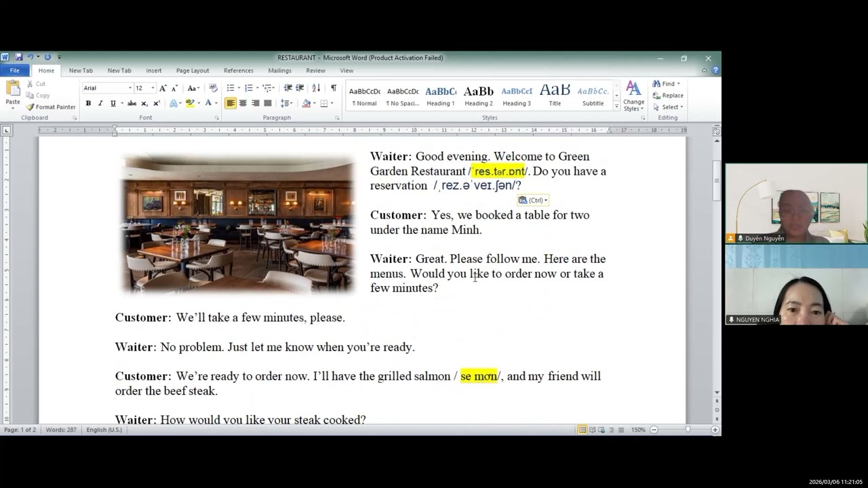Image resolution: width=868 pixels, height=488 pixels.
Task: Align text to the right
Action: [255, 103]
